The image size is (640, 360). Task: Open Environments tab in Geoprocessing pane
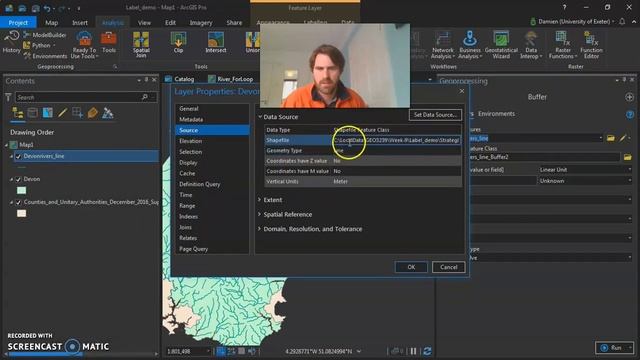pos(496,114)
